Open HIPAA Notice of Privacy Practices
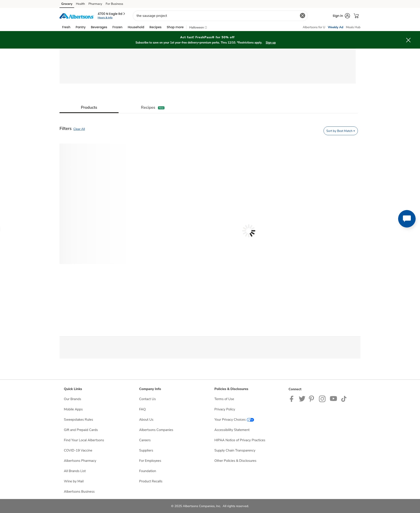 pyautogui.click(x=240, y=440)
